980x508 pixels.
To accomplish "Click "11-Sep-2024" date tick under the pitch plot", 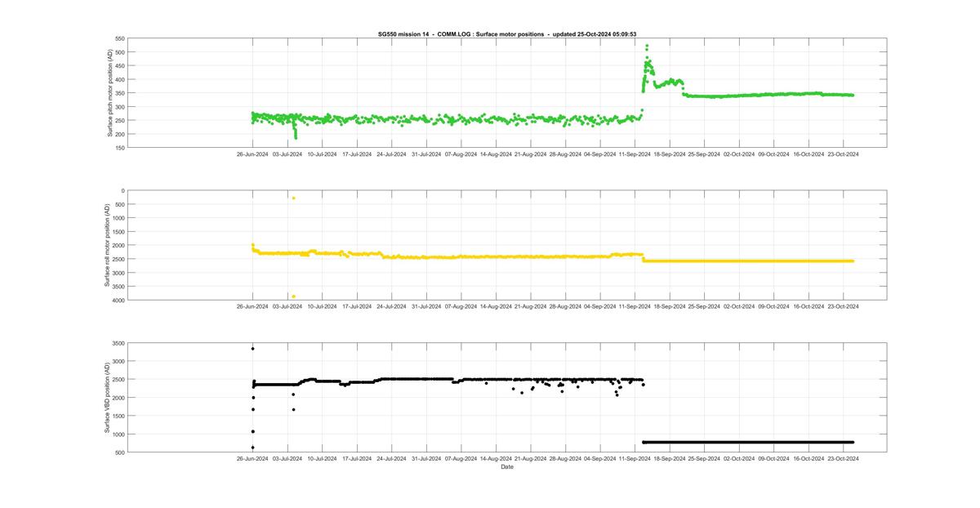I will (x=635, y=154).
